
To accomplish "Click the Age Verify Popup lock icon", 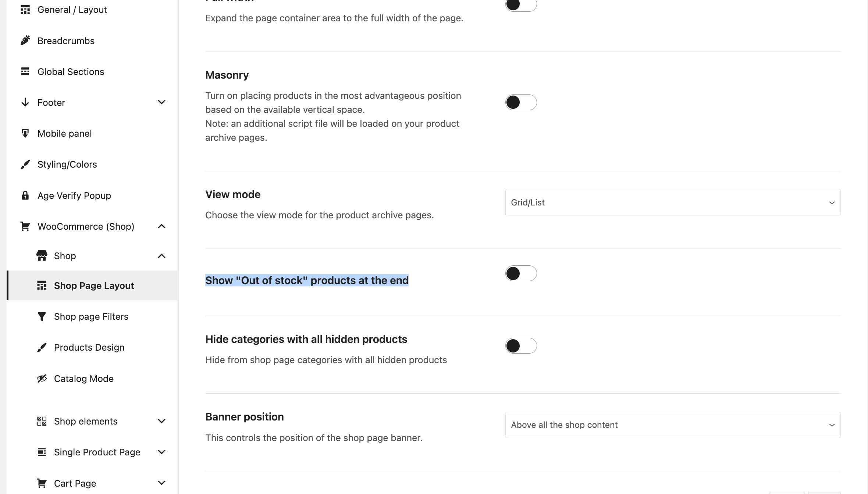I will click(x=25, y=195).
